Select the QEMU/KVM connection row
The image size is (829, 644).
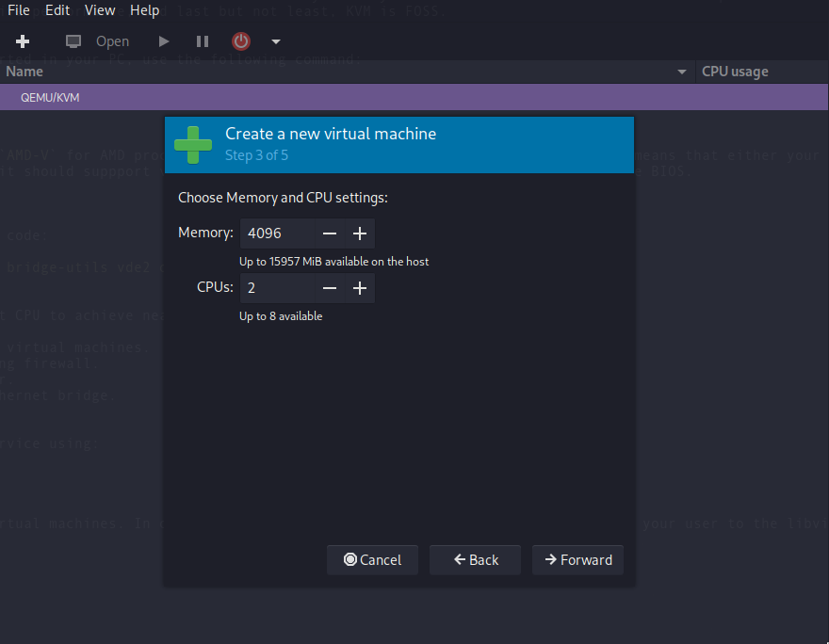coord(414,97)
